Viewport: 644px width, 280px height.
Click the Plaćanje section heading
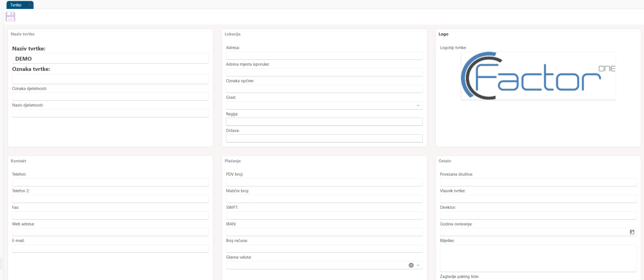pyautogui.click(x=233, y=161)
